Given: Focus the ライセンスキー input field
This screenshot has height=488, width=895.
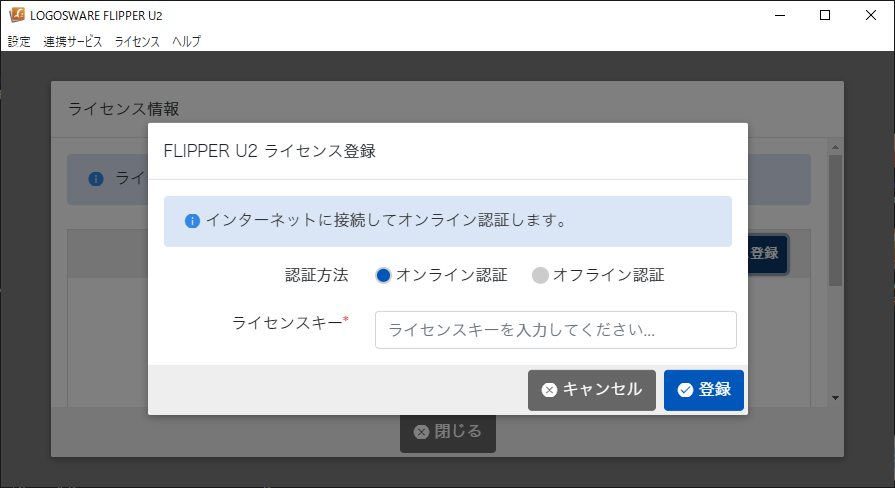Looking at the screenshot, I should [555, 330].
